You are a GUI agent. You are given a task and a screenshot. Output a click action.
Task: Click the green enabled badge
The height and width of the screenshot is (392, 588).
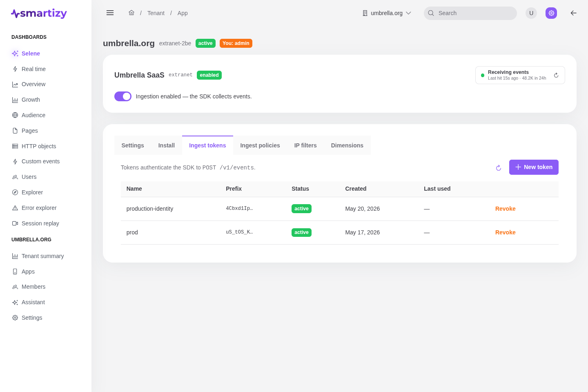click(209, 75)
